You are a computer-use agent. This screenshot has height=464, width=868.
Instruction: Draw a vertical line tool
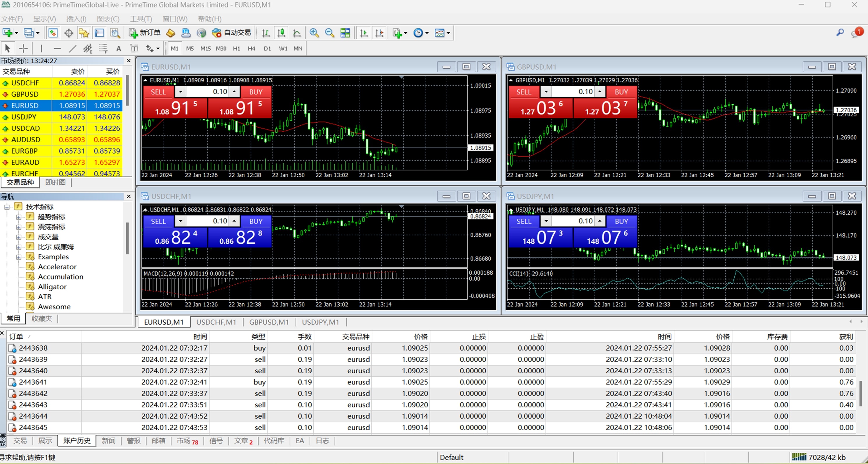click(x=41, y=48)
